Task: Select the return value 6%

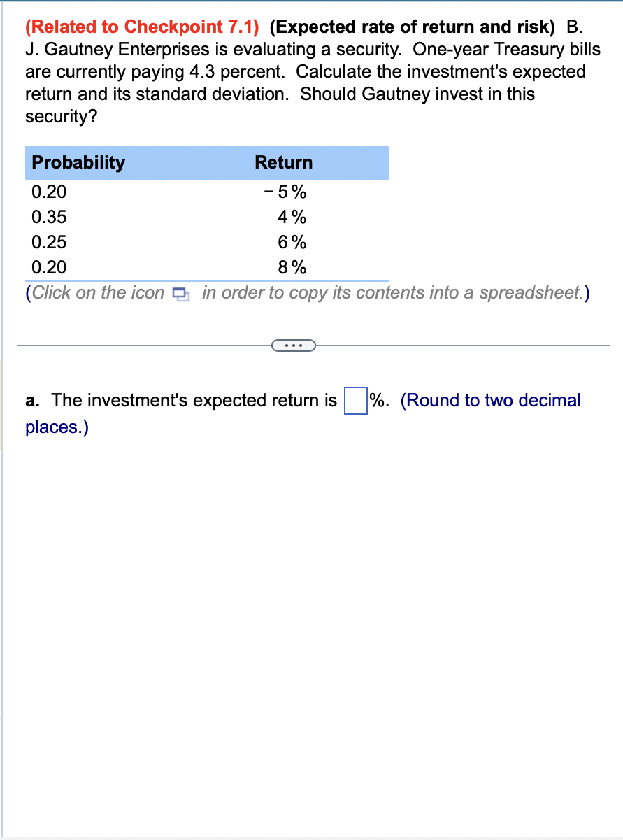Action: click(292, 242)
